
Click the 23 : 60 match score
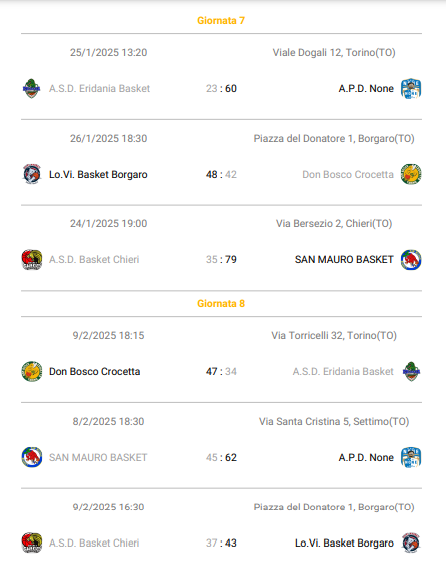click(221, 89)
